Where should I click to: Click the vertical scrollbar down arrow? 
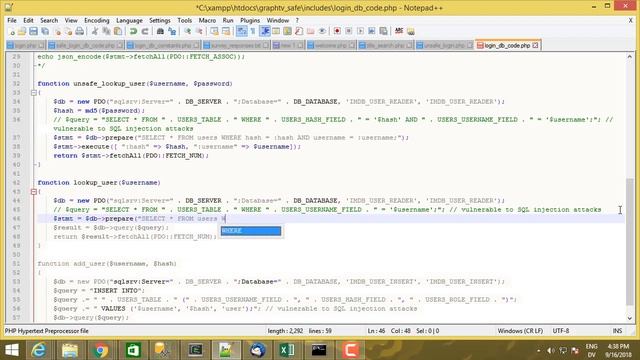click(629, 318)
